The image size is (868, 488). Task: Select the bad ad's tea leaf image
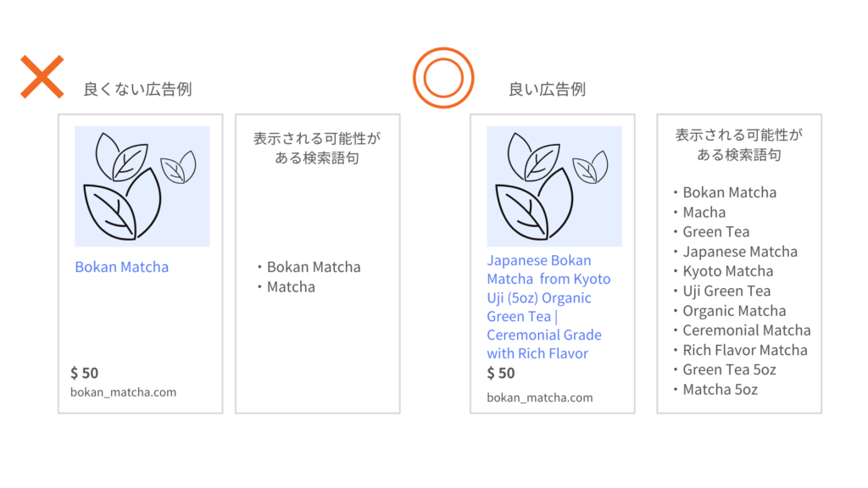click(x=142, y=186)
